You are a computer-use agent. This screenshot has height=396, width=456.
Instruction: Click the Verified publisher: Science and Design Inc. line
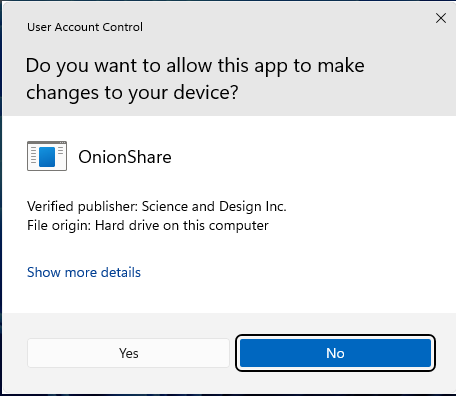pos(157,206)
